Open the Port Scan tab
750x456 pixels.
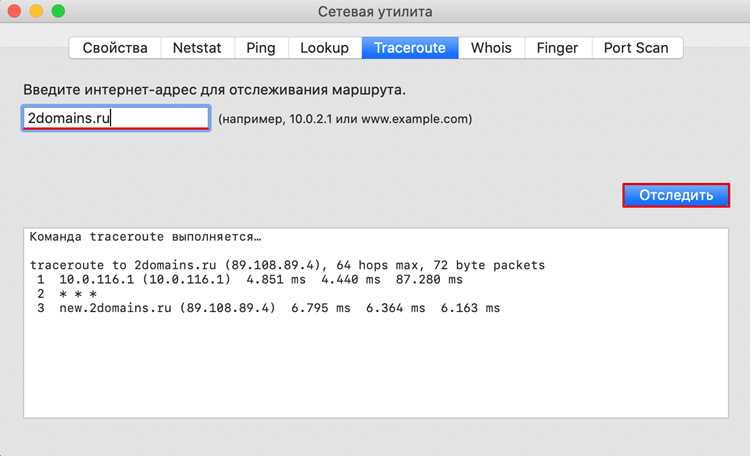coord(636,48)
